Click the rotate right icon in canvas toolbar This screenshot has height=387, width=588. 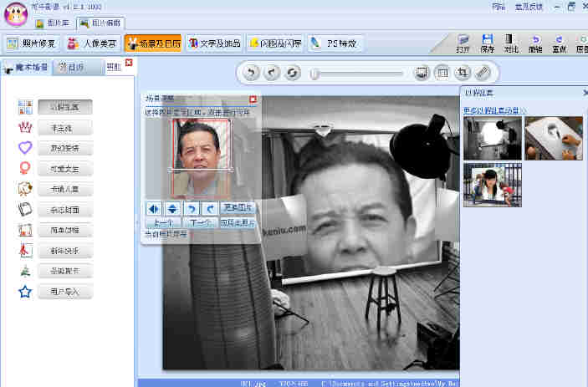point(271,74)
